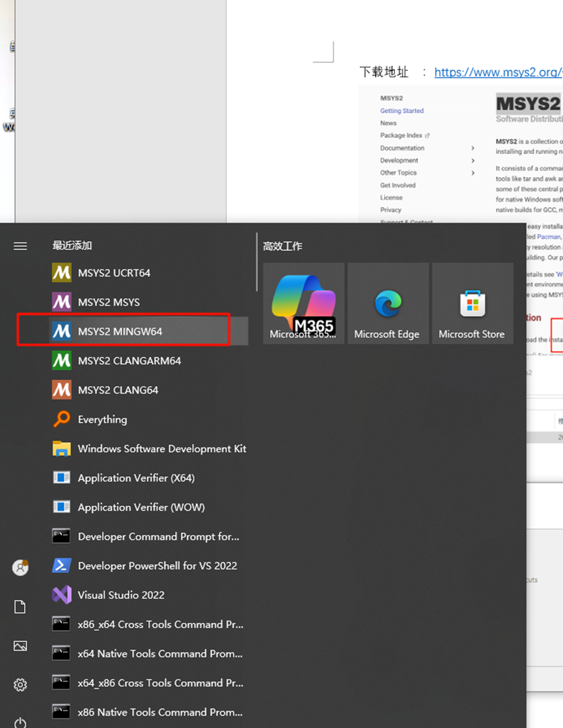Click Privacy in MSYS2 sidebar
The width and height of the screenshot is (563, 728).
(x=391, y=210)
